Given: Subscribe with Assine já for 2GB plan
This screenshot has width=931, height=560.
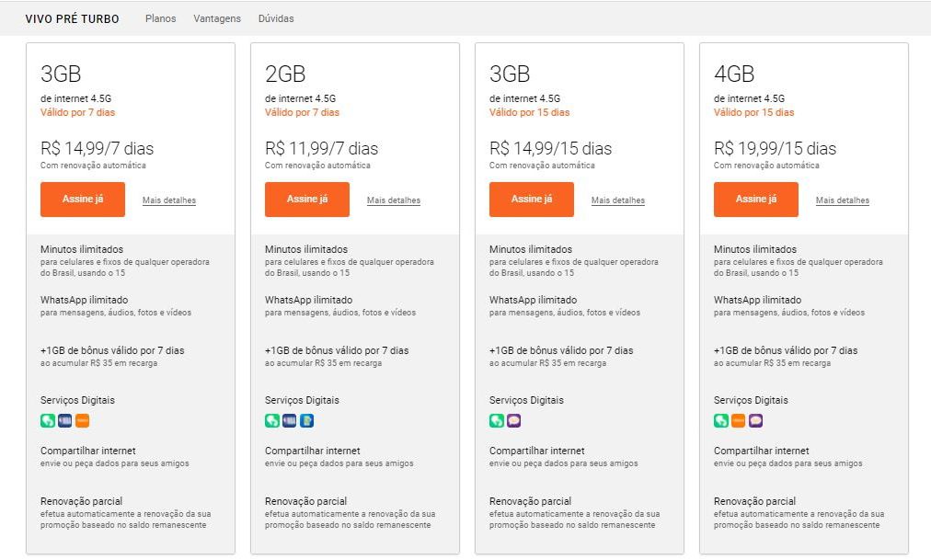Looking at the screenshot, I should click(307, 200).
